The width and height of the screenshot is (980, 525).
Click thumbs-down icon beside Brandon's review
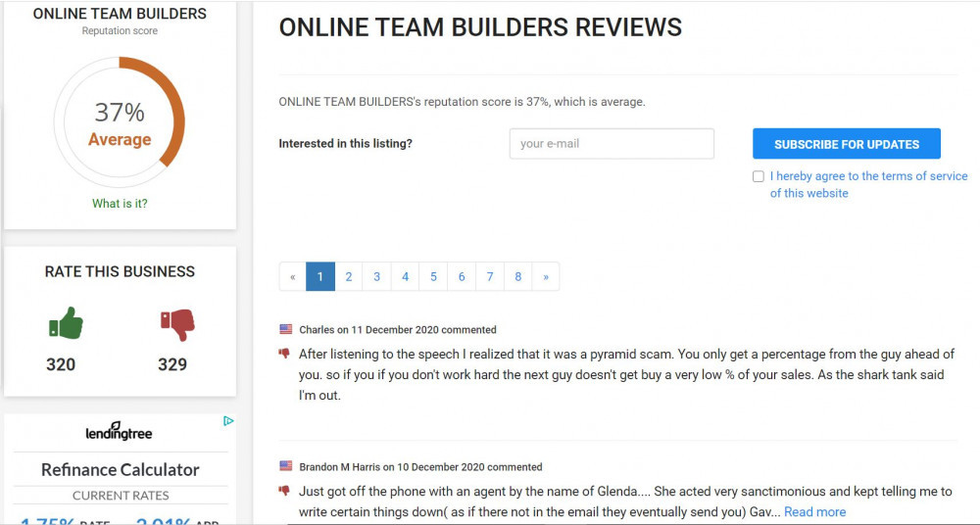pyautogui.click(x=284, y=491)
